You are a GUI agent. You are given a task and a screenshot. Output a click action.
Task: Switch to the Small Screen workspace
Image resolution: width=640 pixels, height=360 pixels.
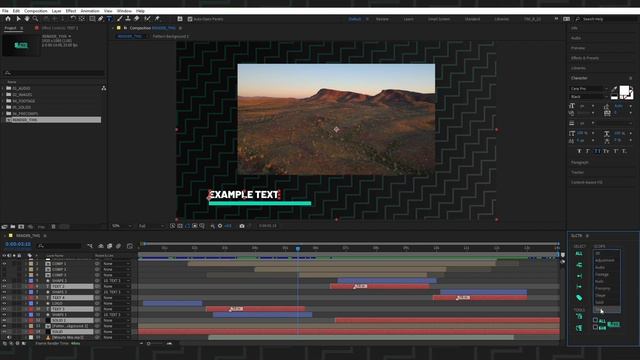coord(439,19)
